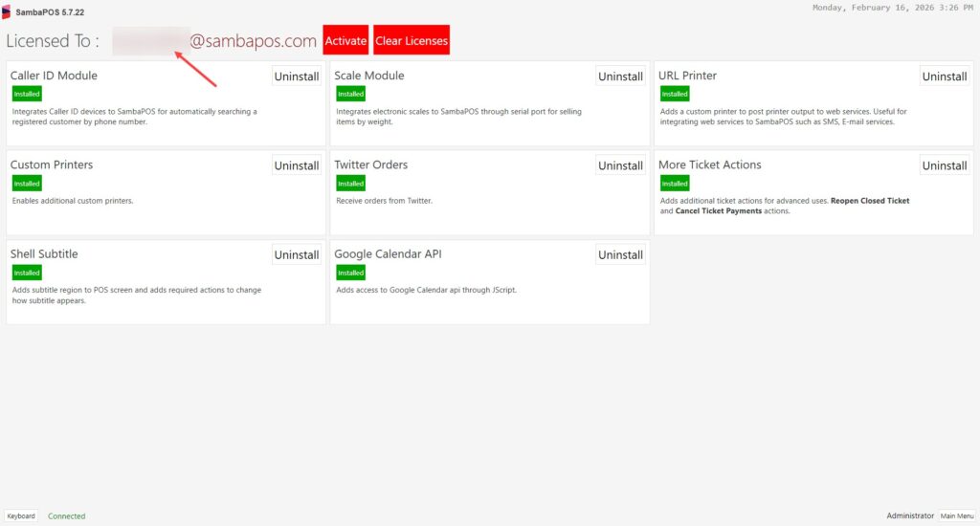Click the Administrator user label
The width and height of the screenshot is (980, 526).
click(x=909, y=516)
